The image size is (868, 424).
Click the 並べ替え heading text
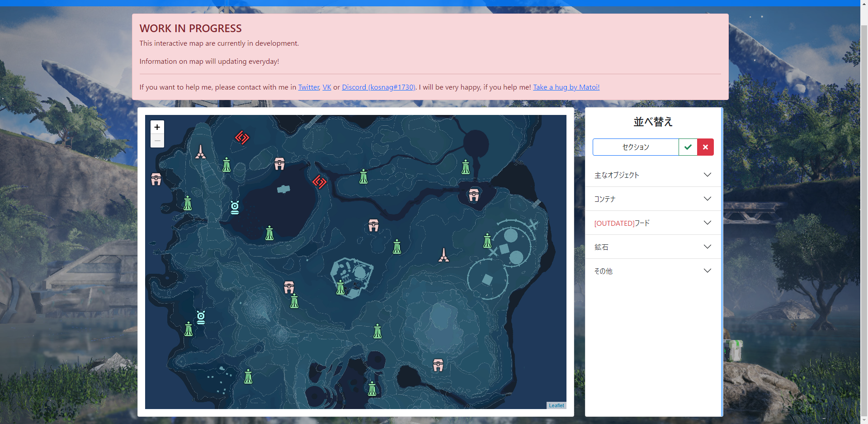[653, 122]
